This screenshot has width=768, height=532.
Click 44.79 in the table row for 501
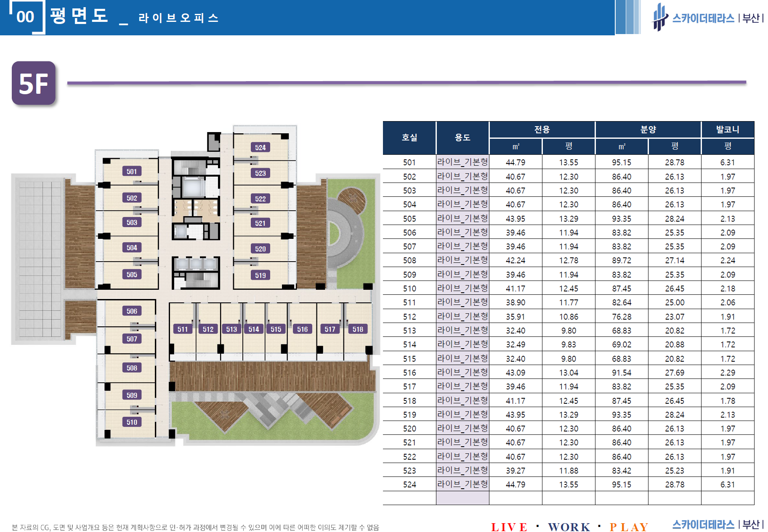(x=516, y=162)
